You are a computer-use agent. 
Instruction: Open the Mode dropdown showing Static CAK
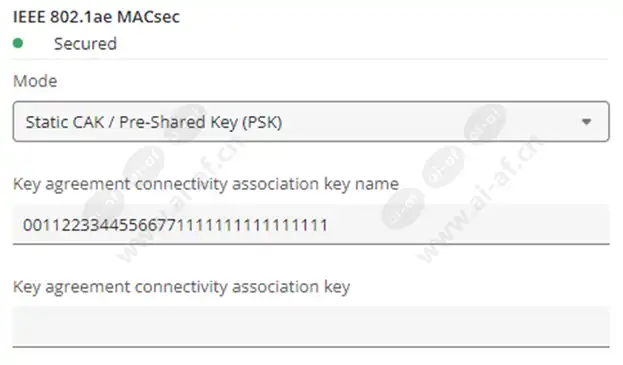[x=311, y=122]
